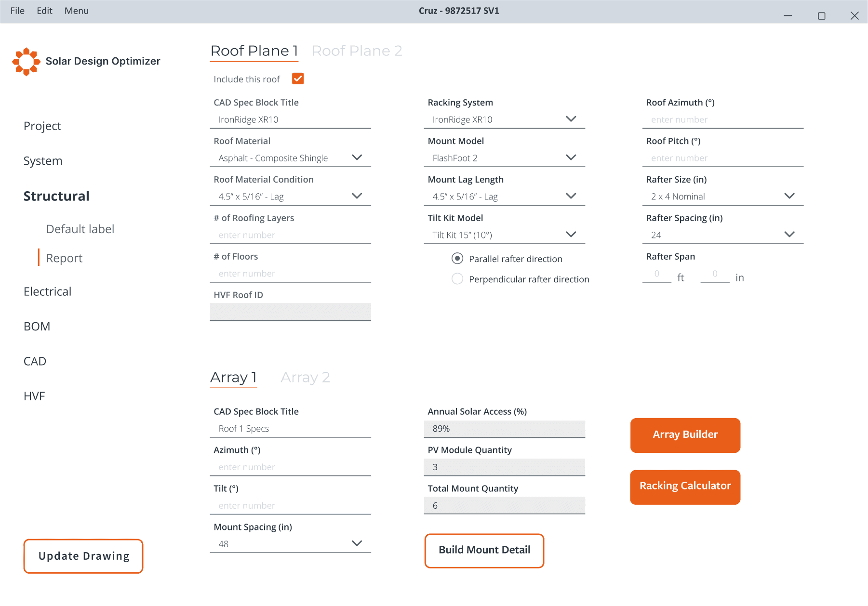Open the System section in sidebar
Viewport: 868px width, 606px height.
pos(43,161)
